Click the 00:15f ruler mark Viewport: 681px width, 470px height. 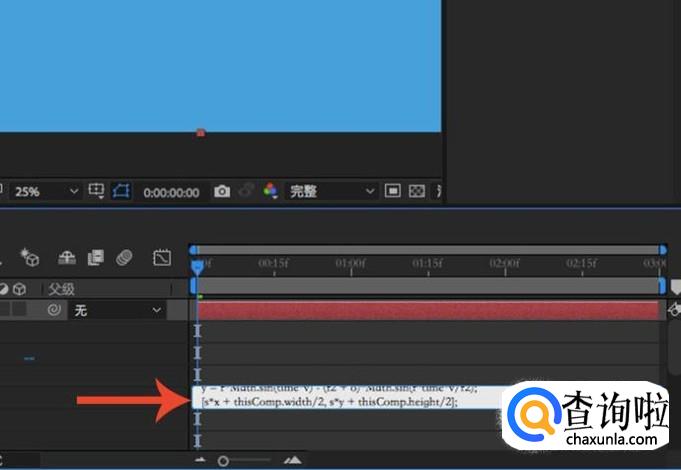(273, 264)
